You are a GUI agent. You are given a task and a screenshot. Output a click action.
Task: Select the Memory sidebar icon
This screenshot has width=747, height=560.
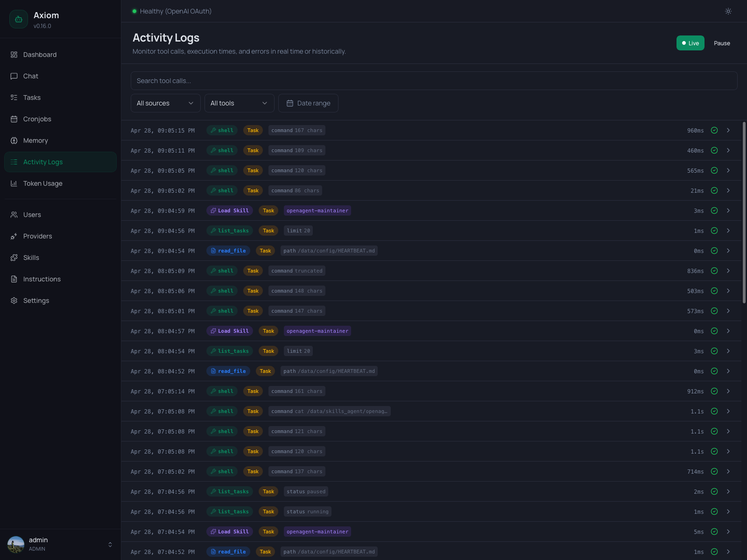click(14, 140)
